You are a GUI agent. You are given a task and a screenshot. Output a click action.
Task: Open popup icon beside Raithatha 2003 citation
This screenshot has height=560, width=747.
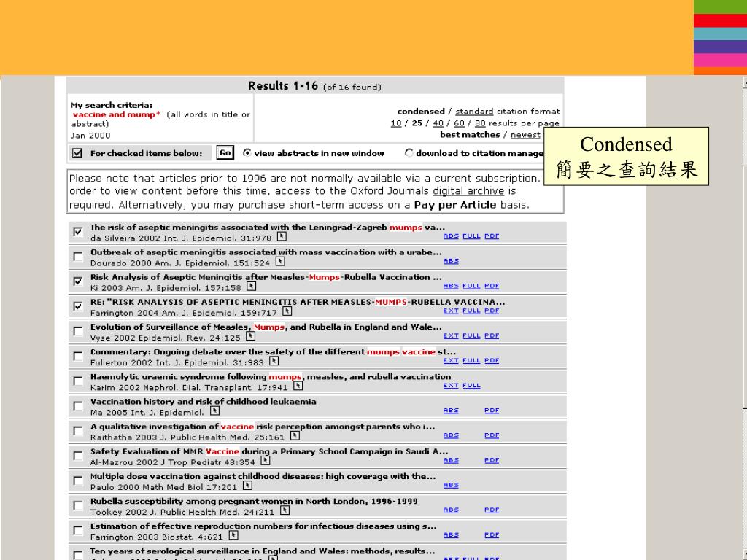(x=295, y=435)
